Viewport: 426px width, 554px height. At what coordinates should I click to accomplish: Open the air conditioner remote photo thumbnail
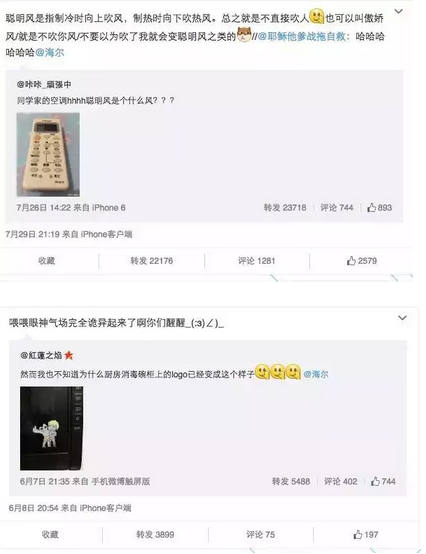(48, 154)
